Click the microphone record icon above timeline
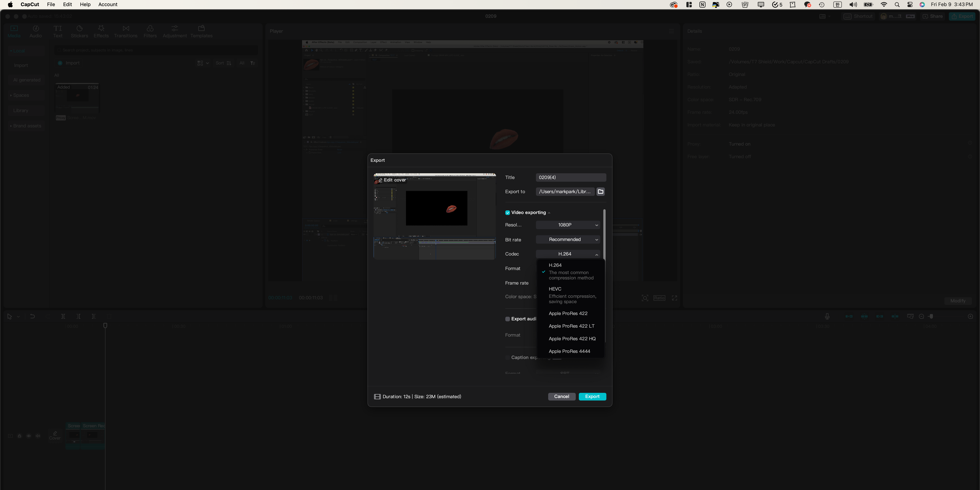Viewport: 980px width, 490px height. tap(827, 316)
